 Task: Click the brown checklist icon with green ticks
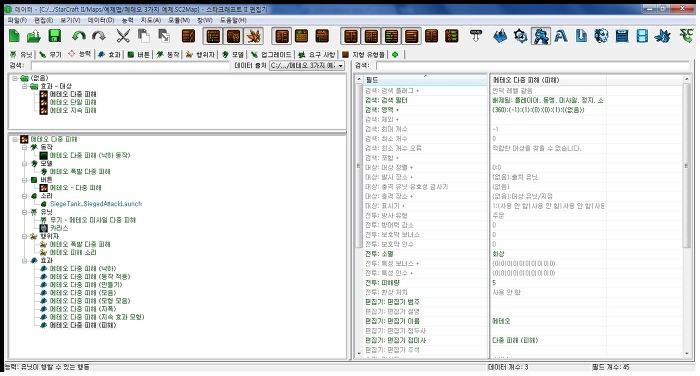[452, 36]
